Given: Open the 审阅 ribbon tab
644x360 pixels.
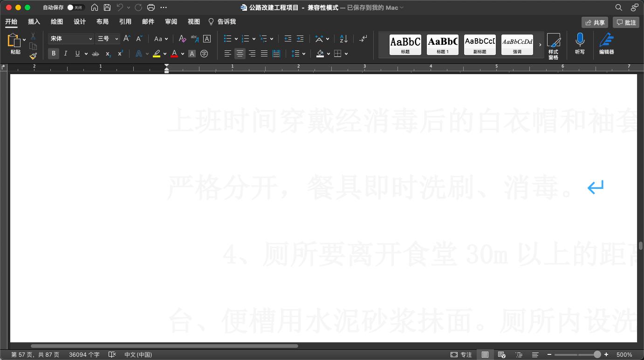Looking at the screenshot, I should pos(171,21).
